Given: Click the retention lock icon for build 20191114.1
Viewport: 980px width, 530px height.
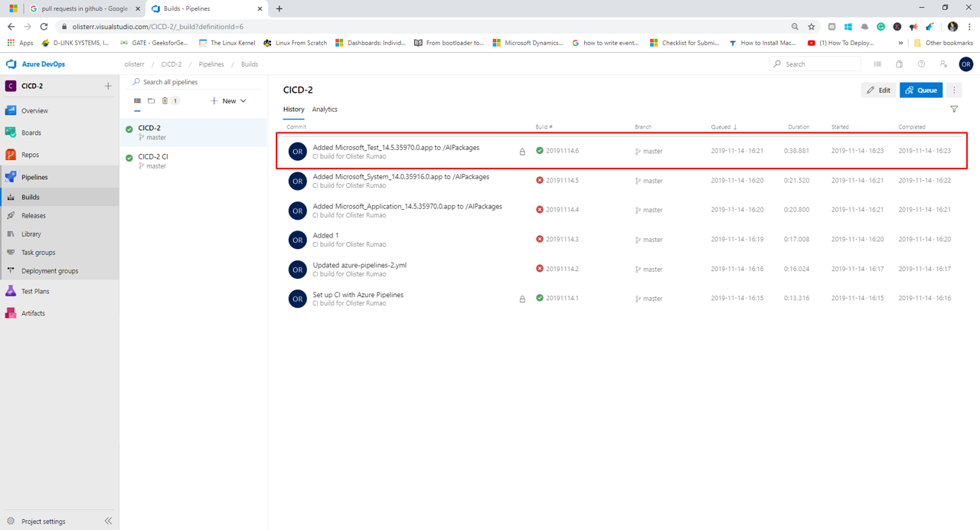Looking at the screenshot, I should [522, 299].
